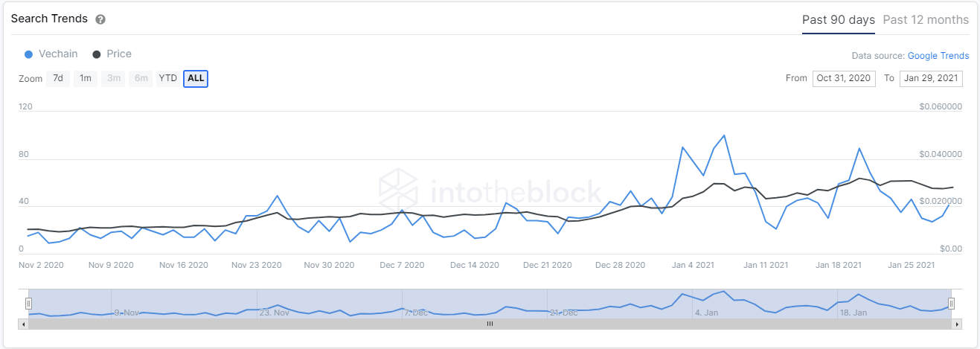This screenshot has height=349, width=980.
Task: Click the navigator scrollbar left arrow
Action: coord(23,324)
